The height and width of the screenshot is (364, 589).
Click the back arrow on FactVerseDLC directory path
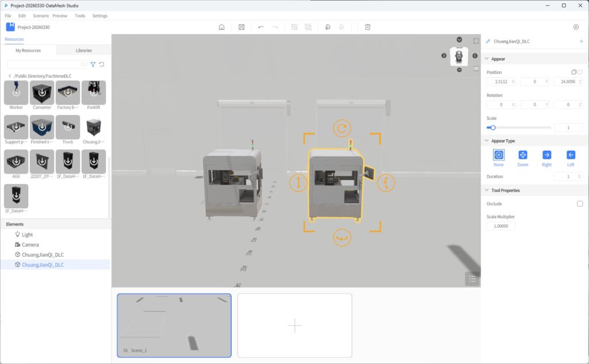pos(10,75)
